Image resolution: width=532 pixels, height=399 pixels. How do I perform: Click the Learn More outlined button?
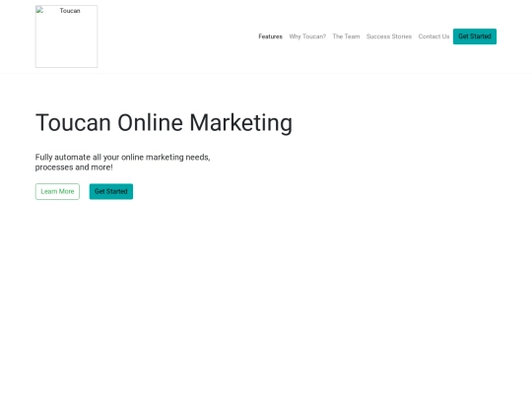pyautogui.click(x=57, y=191)
